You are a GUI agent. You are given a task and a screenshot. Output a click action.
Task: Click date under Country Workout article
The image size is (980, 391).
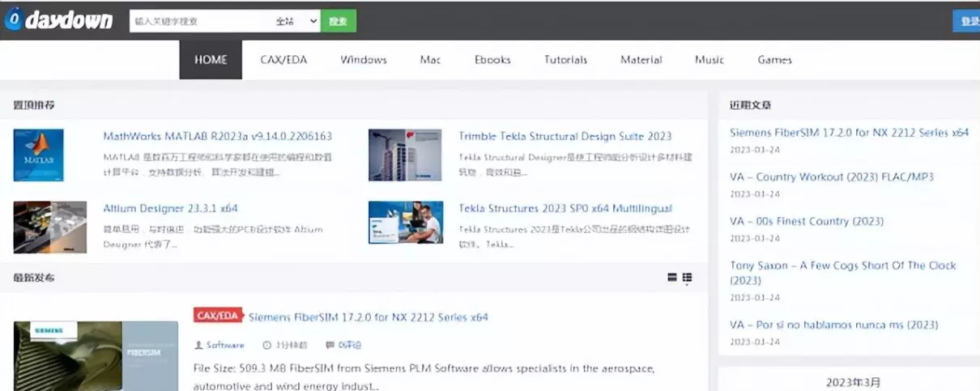click(755, 194)
